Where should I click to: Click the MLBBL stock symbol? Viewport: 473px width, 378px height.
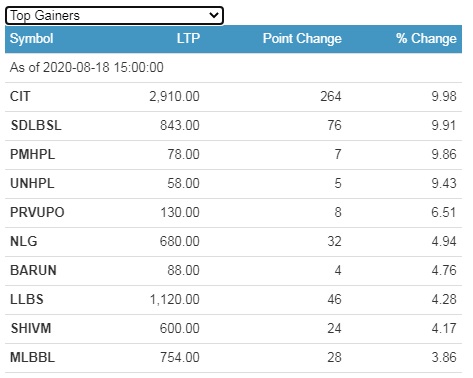[32, 358]
